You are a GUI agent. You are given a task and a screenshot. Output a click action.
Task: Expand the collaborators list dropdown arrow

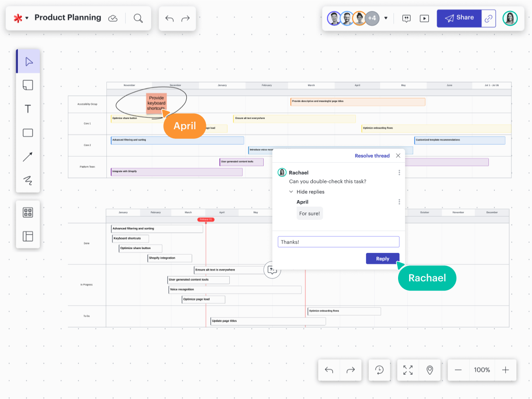point(386,18)
